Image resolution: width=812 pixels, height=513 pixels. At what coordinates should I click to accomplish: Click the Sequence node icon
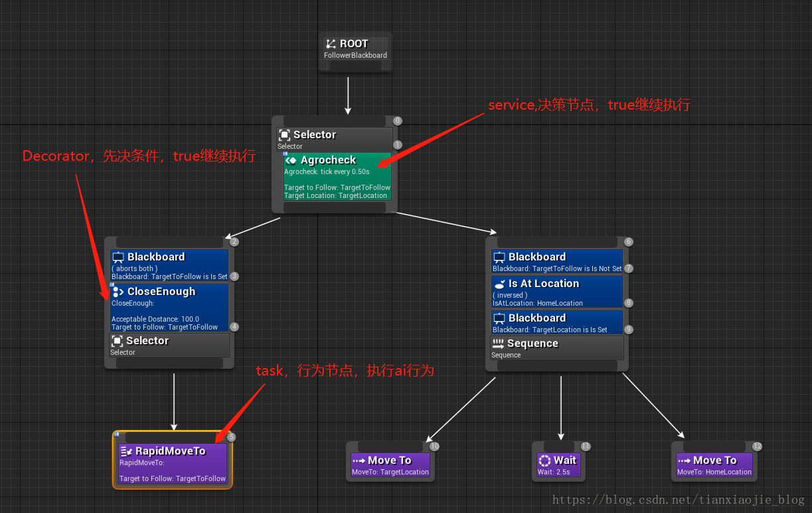click(x=498, y=344)
